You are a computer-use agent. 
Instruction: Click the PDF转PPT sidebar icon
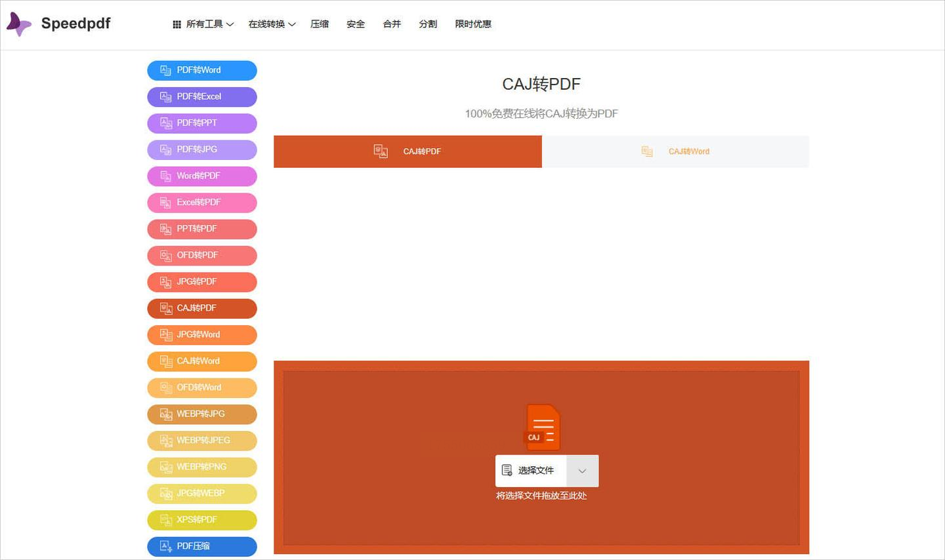click(x=166, y=123)
